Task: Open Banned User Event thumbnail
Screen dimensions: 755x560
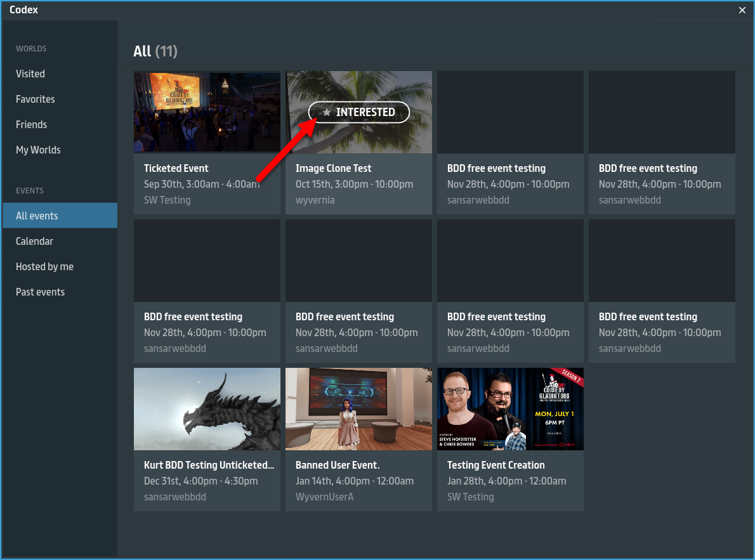Action: 358,408
